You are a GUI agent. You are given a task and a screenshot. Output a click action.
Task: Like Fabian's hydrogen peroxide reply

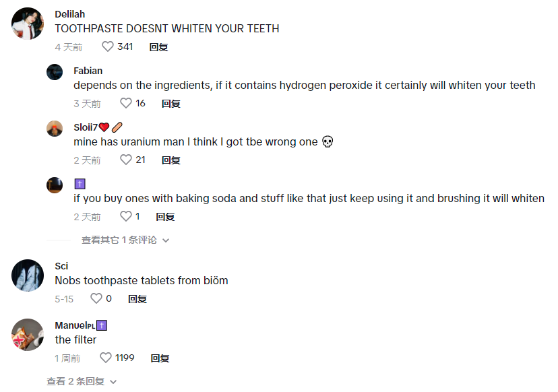coord(126,104)
